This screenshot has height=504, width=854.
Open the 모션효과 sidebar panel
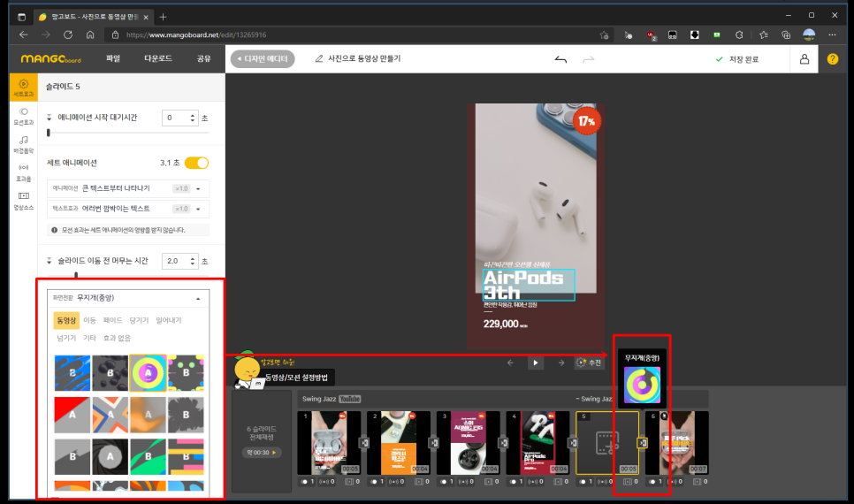click(23, 116)
